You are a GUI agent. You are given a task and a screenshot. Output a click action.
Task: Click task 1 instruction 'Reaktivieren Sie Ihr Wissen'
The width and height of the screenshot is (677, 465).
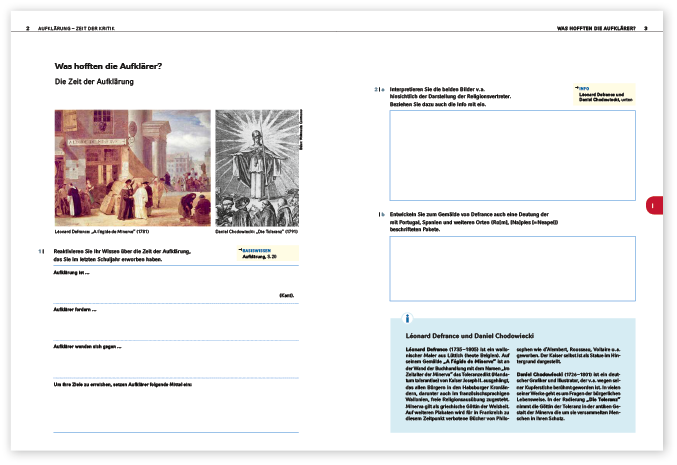tap(122, 255)
